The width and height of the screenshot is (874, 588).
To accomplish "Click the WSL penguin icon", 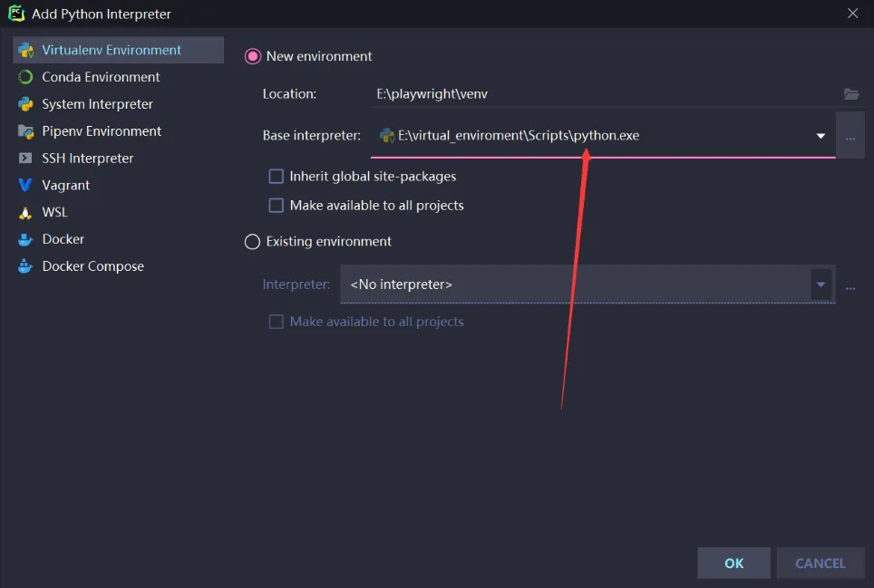I will (x=25, y=213).
